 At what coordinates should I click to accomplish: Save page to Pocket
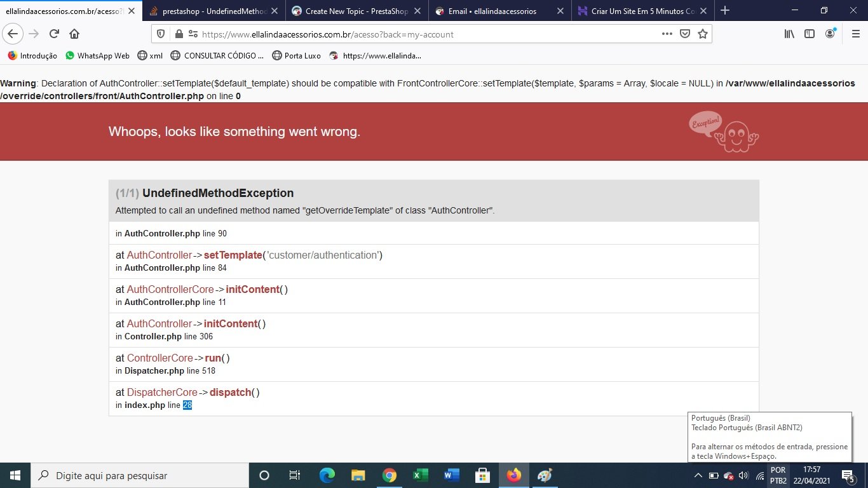(x=685, y=34)
